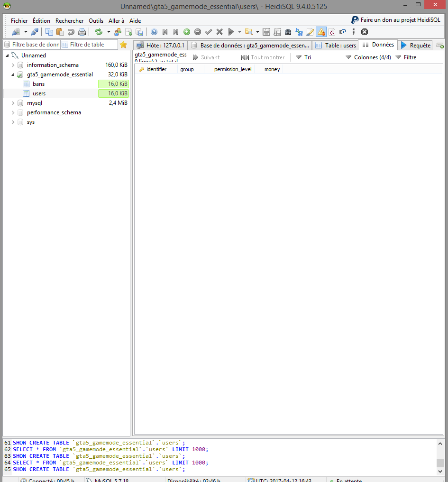Click the blue help icon
This screenshot has width=448, height=482.
pos(154,32)
